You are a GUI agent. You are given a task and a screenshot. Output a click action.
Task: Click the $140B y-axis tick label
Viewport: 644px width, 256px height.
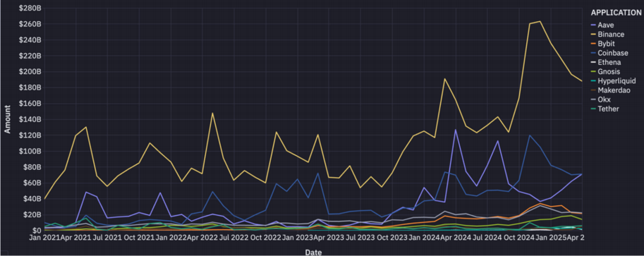pyautogui.click(x=30, y=120)
